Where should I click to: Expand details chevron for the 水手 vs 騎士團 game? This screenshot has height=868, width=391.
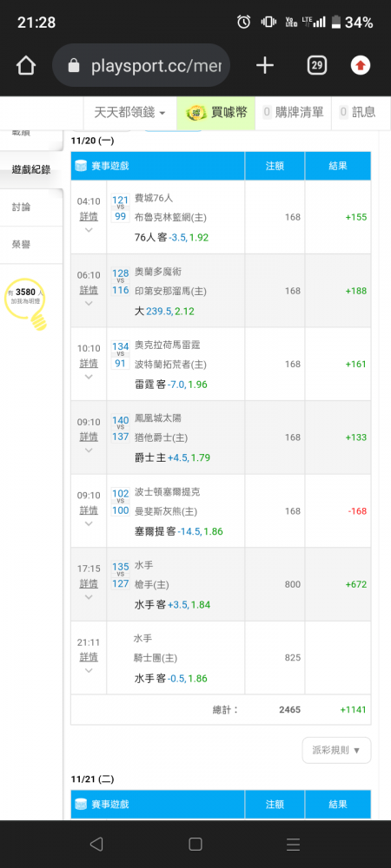(89, 670)
